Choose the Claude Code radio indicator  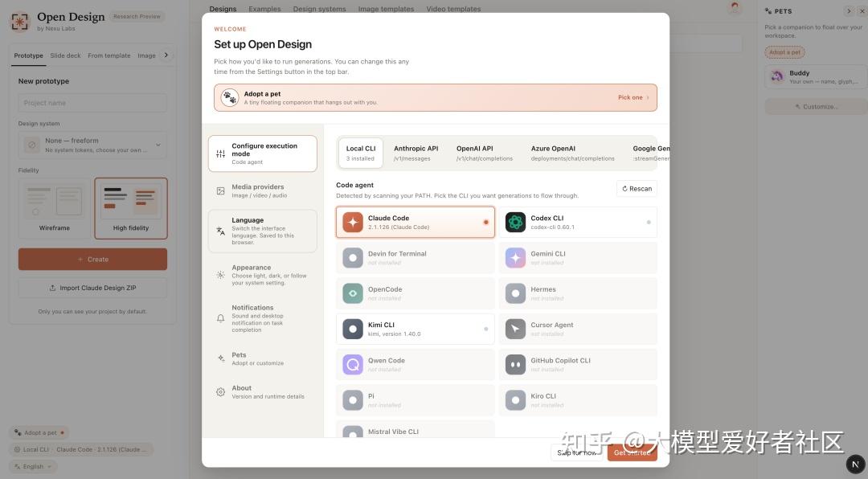point(485,222)
